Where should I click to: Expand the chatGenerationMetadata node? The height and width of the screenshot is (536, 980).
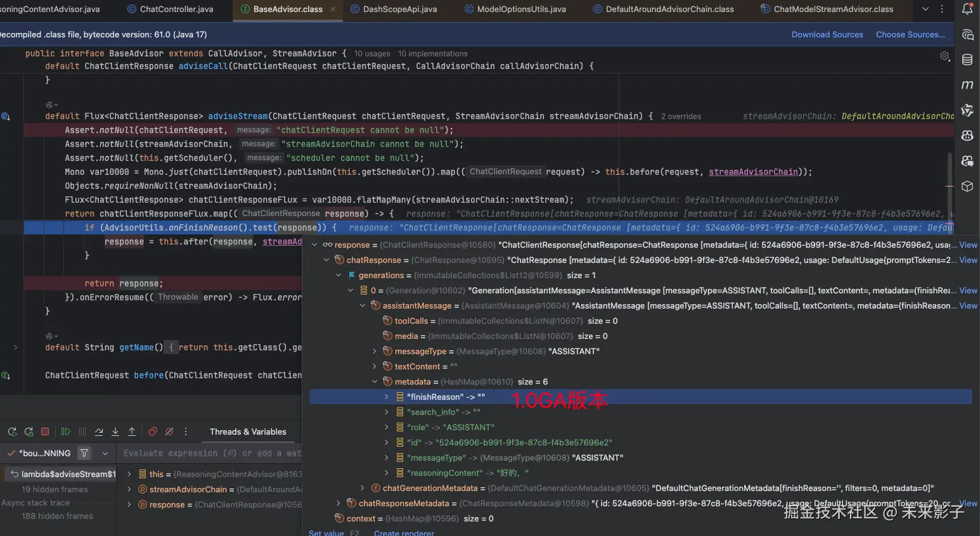(x=363, y=488)
